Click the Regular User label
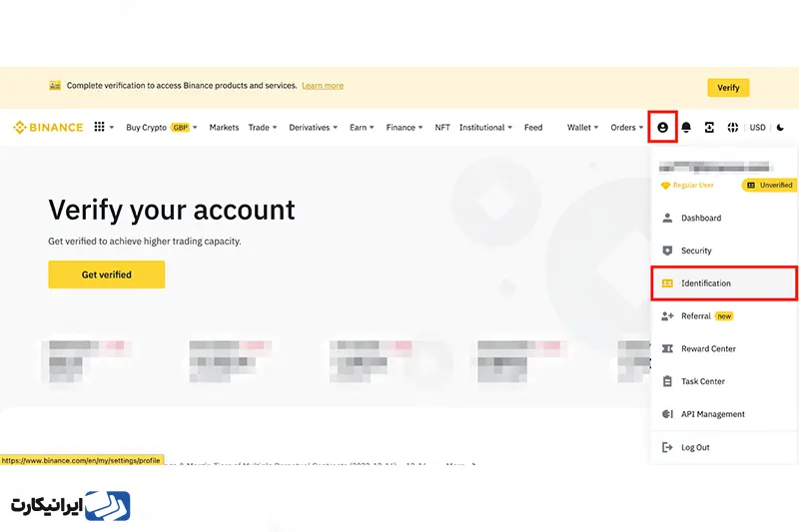Image resolution: width=799 pixels, height=532 pixels. 693,186
